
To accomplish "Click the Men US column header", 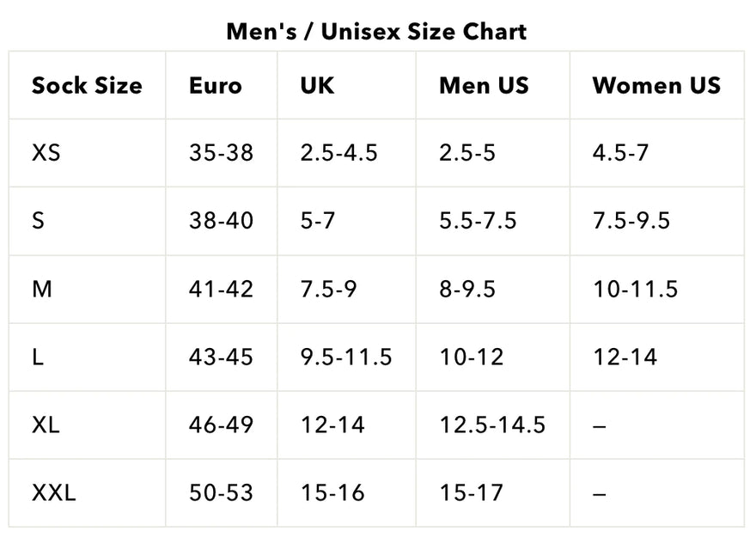I will click(484, 85).
